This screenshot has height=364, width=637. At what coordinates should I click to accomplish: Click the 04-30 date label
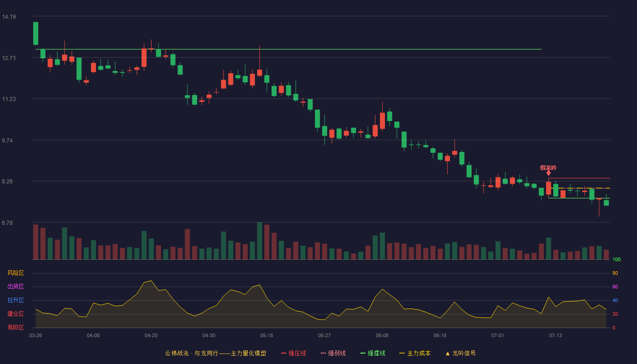point(209,335)
